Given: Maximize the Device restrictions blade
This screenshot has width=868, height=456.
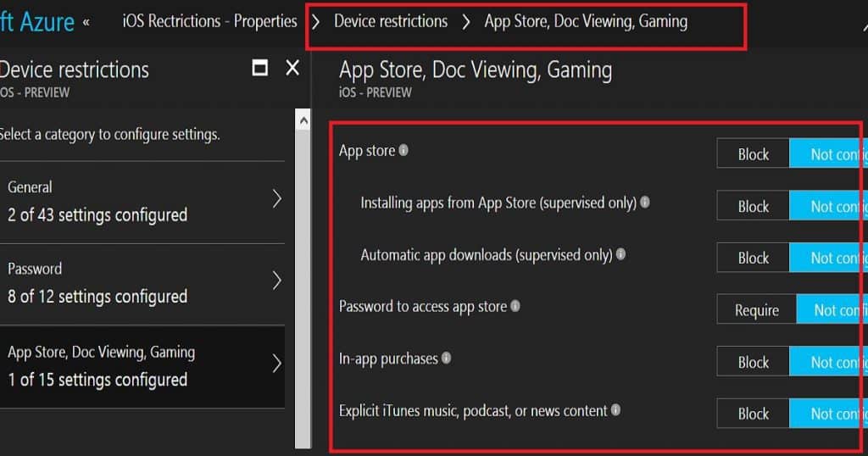Looking at the screenshot, I should [260, 69].
